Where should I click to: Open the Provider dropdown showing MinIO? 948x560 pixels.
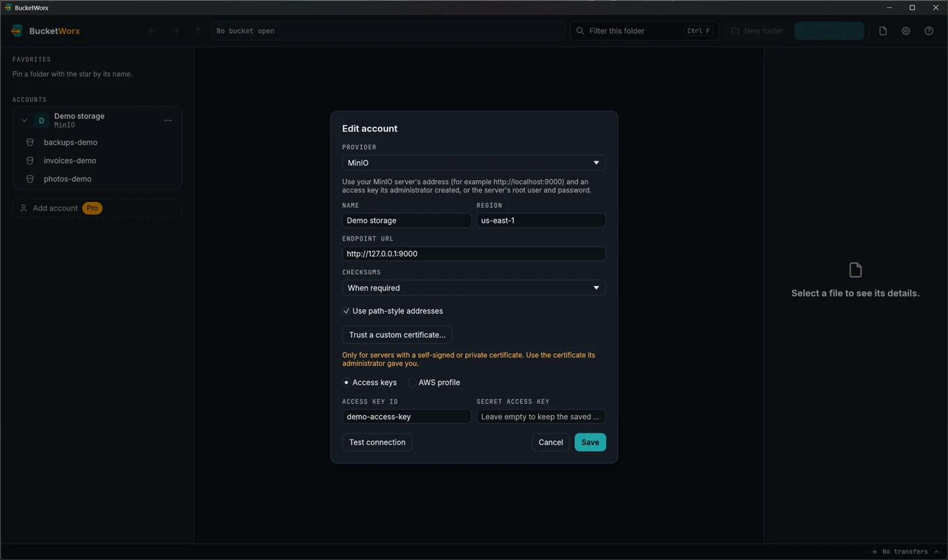473,163
